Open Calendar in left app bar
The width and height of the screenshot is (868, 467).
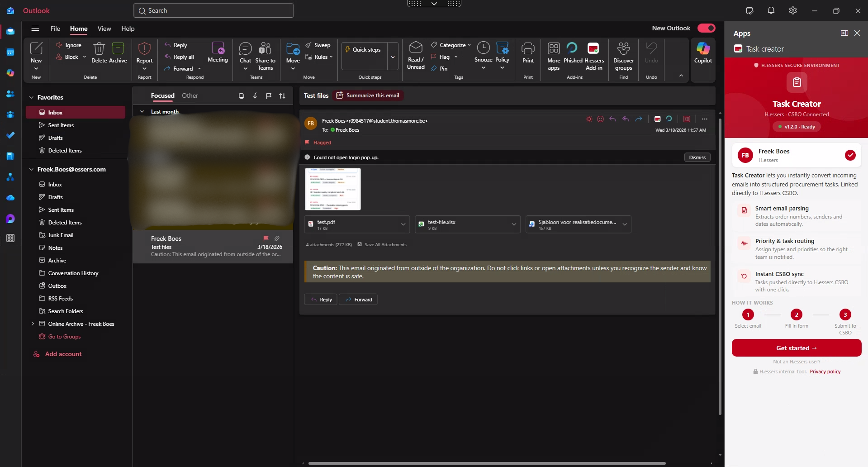[x=10, y=52]
